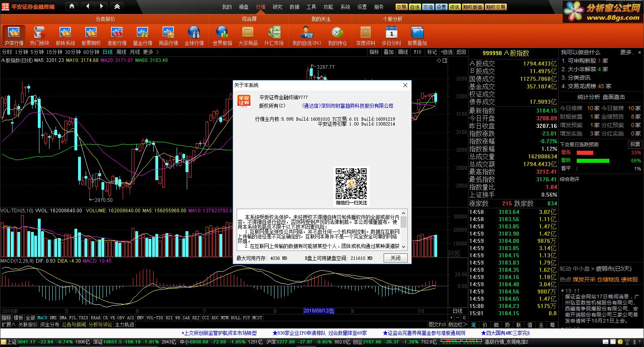Open the 资金分布 tab
Viewport: 644px width, 347px height.
tap(50, 324)
